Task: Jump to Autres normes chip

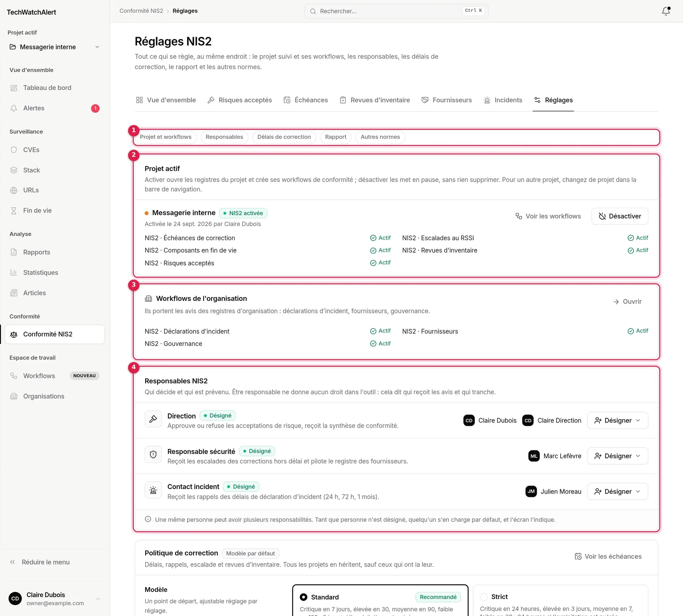Action: point(380,137)
